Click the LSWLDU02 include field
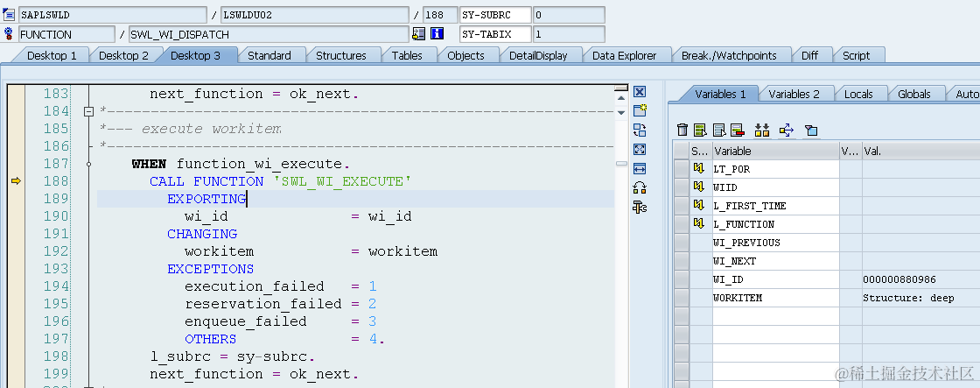980x388 pixels. tap(315, 15)
